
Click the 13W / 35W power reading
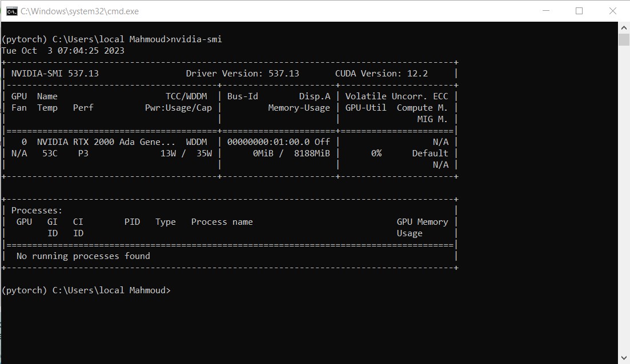tap(186, 153)
